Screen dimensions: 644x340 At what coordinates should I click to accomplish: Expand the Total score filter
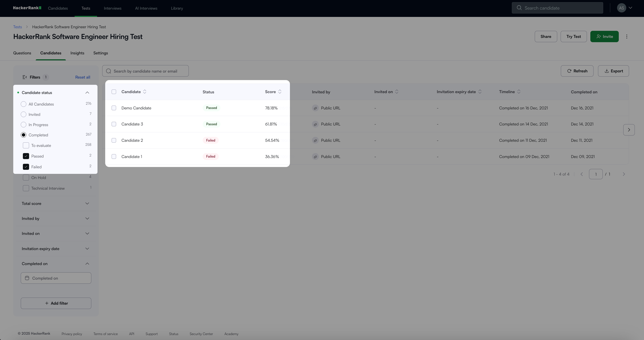pos(87,203)
